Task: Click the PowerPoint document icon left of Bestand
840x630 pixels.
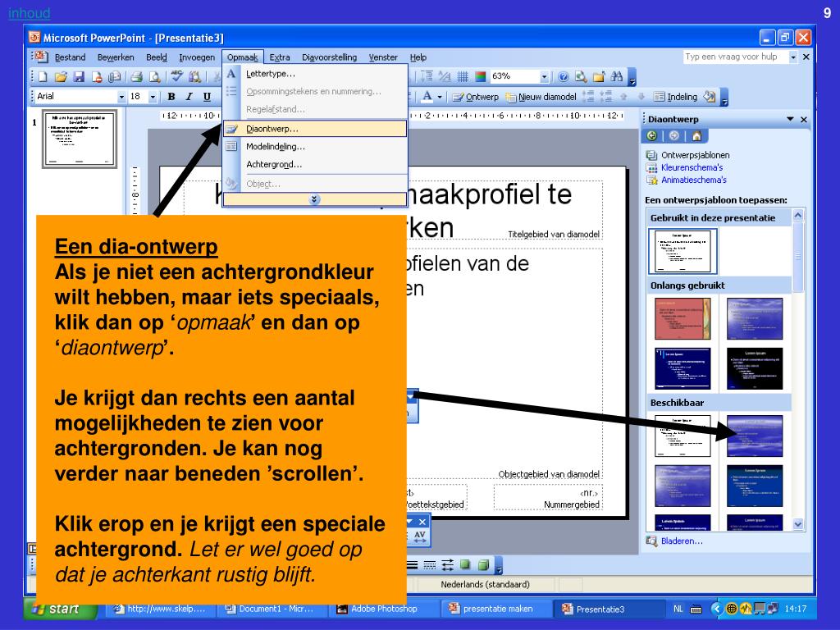Action: [x=41, y=57]
